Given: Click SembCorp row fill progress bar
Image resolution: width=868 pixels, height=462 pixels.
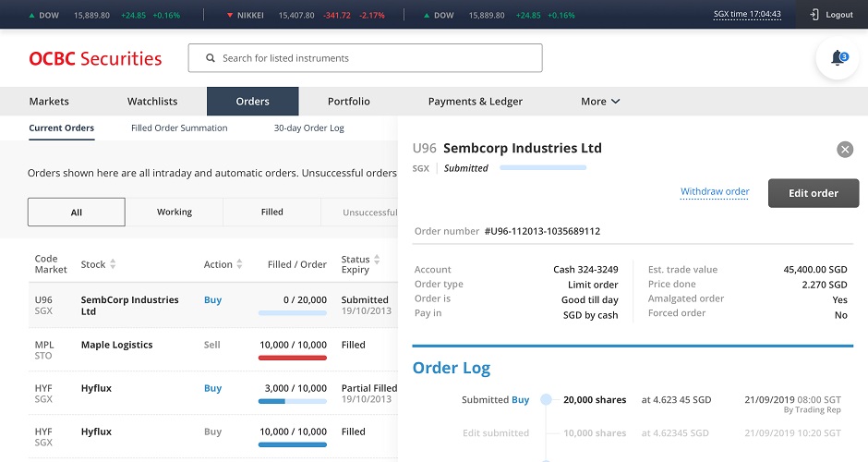Looking at the screenshot, I should [x=293, y=313].
